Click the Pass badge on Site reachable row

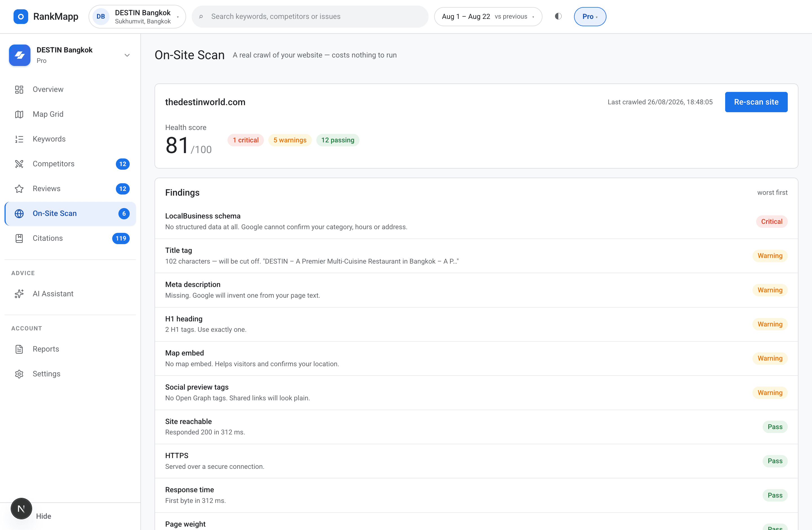click(x=775, y=427)
